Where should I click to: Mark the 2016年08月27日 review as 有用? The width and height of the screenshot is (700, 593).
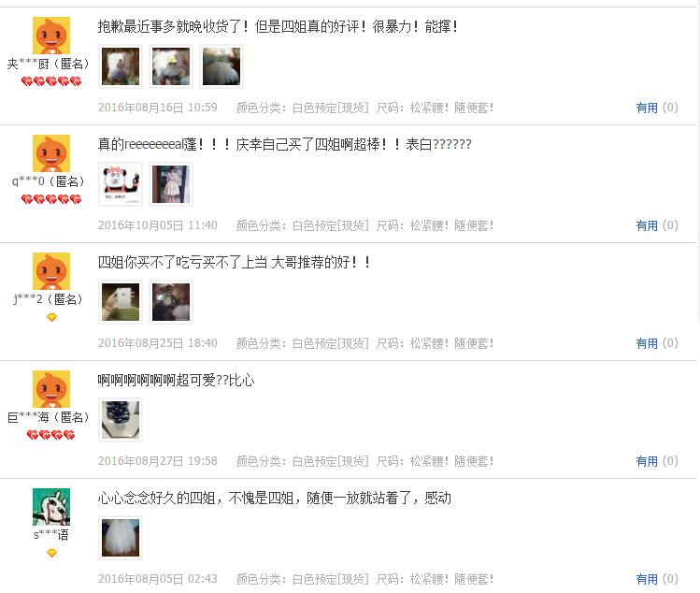(647, 461)
